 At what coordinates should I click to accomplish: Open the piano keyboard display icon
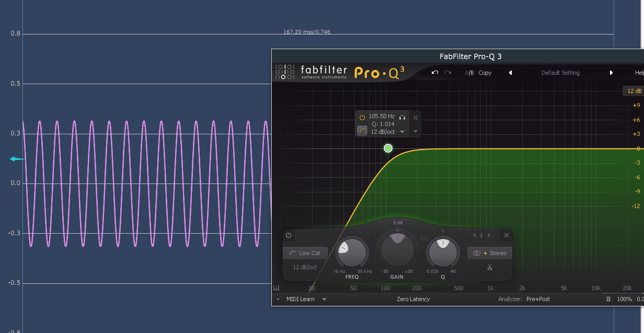pos(276,288)
